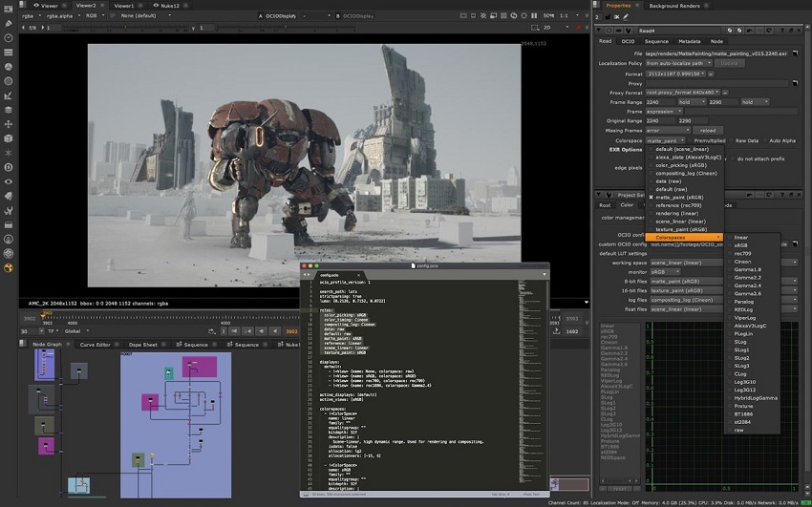Open the Deep nodes menu
Screen dimensions: 812x507
tap(9, 167)
